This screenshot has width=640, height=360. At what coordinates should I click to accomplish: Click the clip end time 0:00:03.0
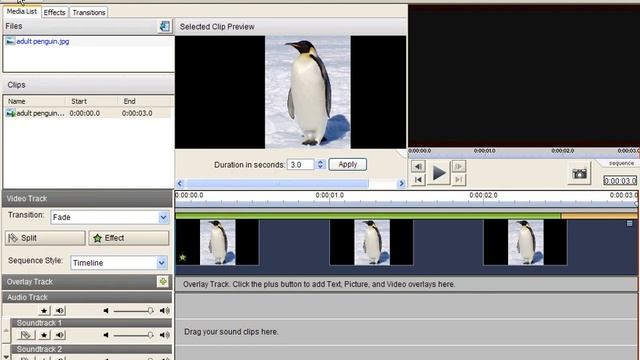137,113
